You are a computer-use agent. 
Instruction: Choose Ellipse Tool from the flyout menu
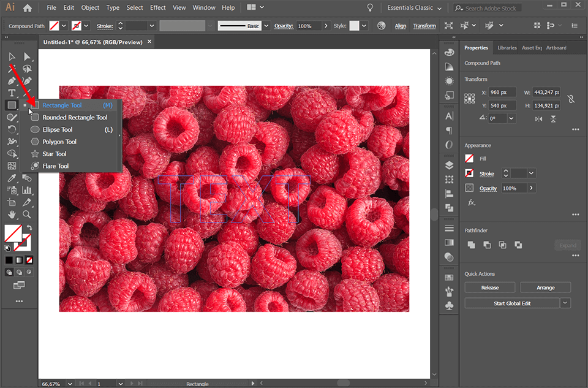click(58, 129)
